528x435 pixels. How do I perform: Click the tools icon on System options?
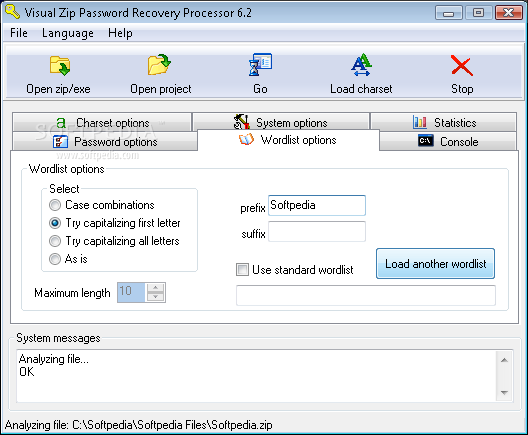point(241,122)
